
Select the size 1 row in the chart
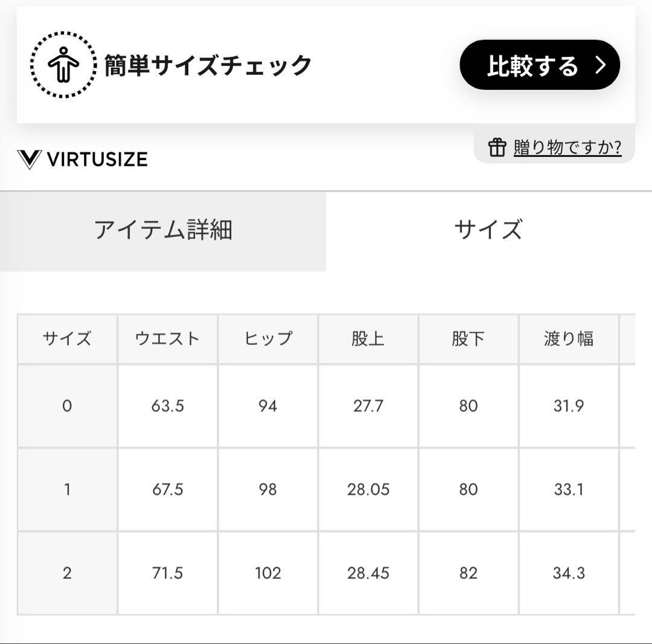tap(66, 489)
